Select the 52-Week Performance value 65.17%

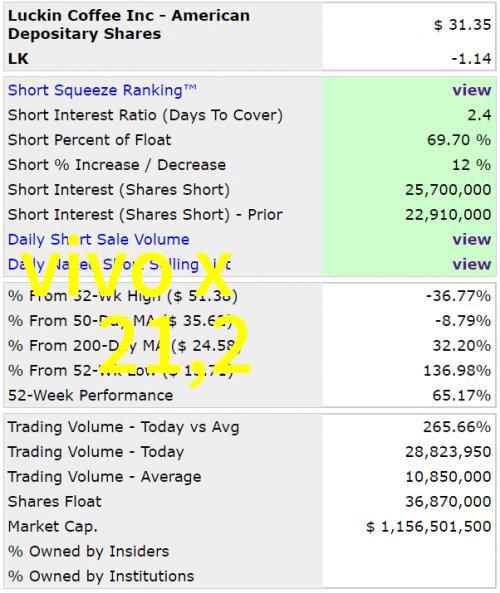pos(461,396)
